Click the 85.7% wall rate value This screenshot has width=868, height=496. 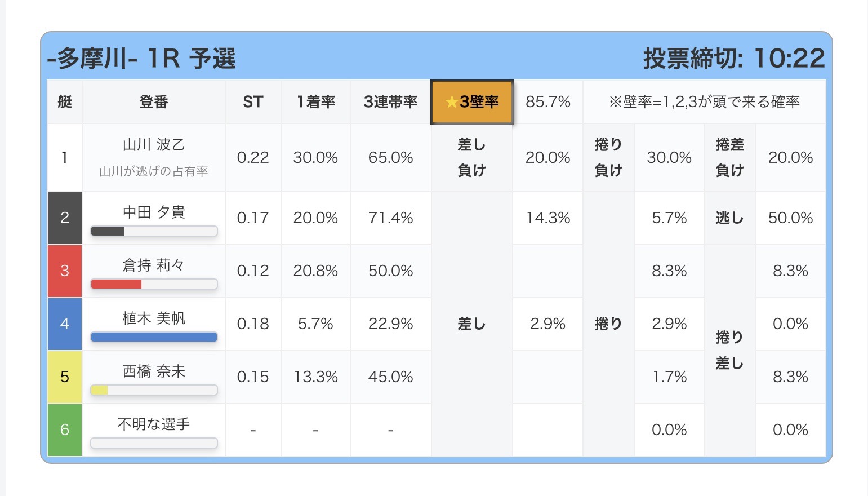[x=547, y=101]
